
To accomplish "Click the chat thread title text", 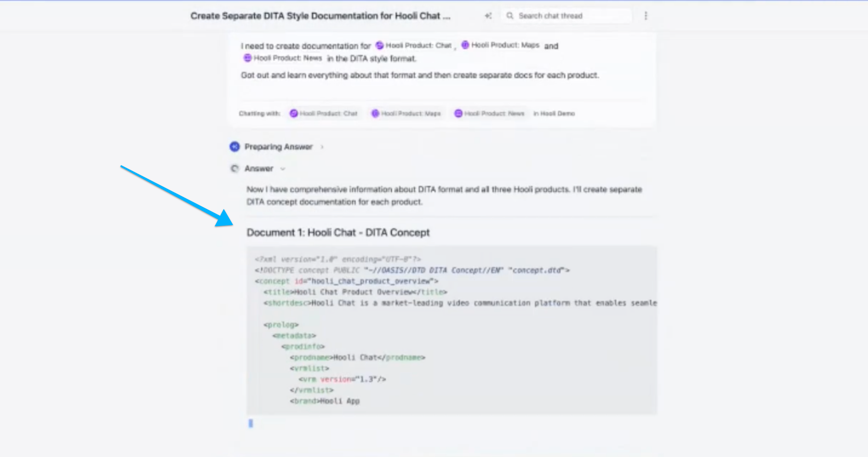I will pyautogui.click(x=320, y=16).
